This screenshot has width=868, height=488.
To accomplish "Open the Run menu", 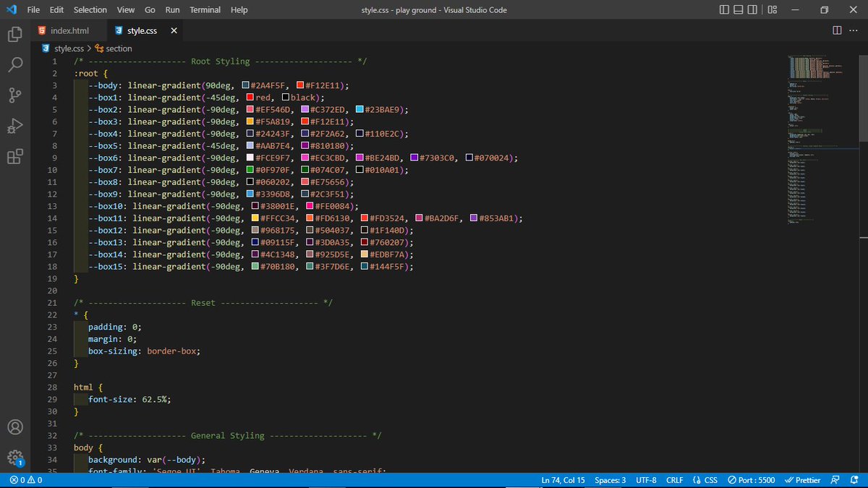I will pyautogui.click(x=172, y=10).
